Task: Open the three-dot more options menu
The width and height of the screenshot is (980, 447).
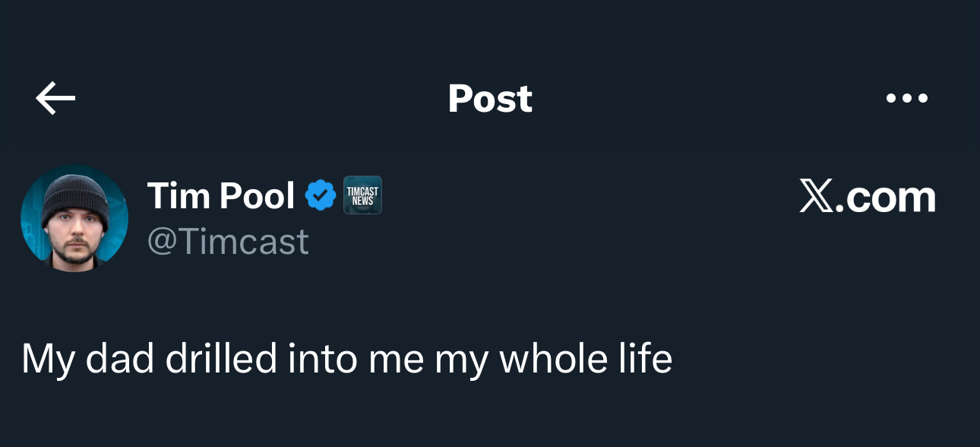Action: tap(906, 98)
